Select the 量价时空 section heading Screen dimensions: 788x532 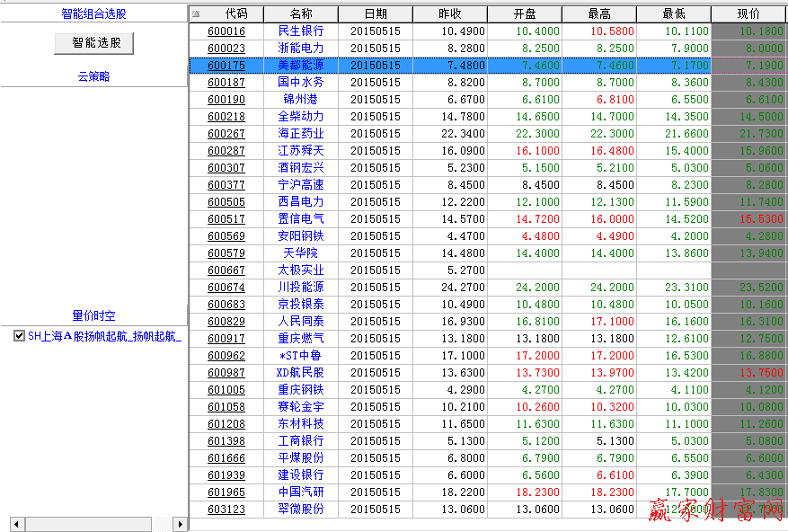click(93, 316)
